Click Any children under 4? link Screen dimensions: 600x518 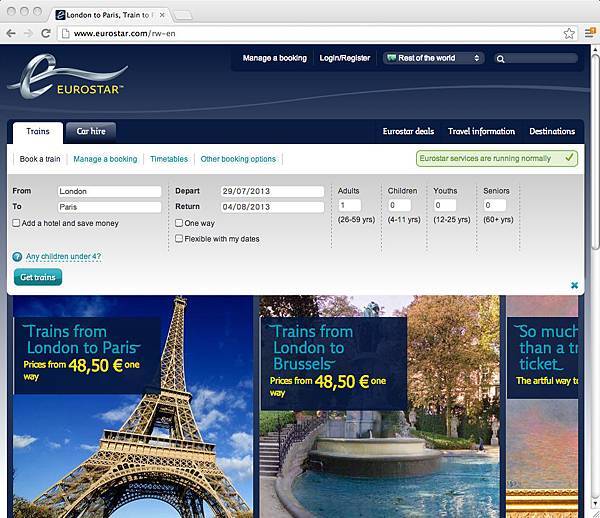64,257
